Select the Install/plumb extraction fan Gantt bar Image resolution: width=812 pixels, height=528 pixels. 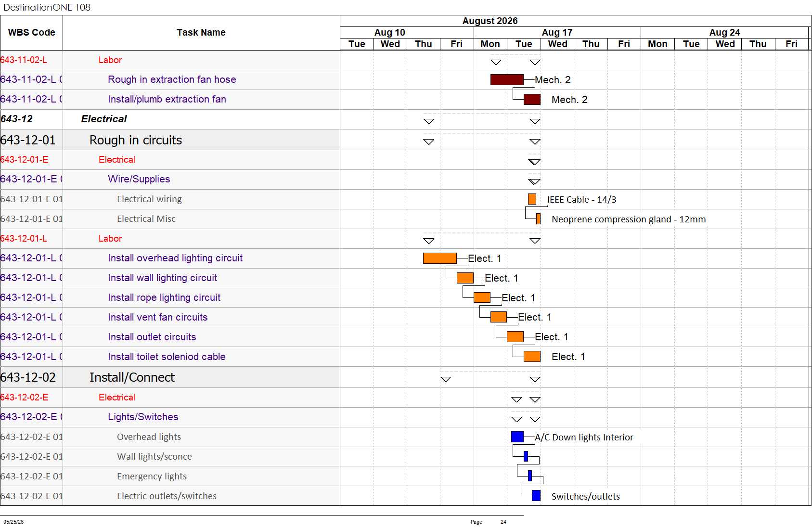coord(532,99)
